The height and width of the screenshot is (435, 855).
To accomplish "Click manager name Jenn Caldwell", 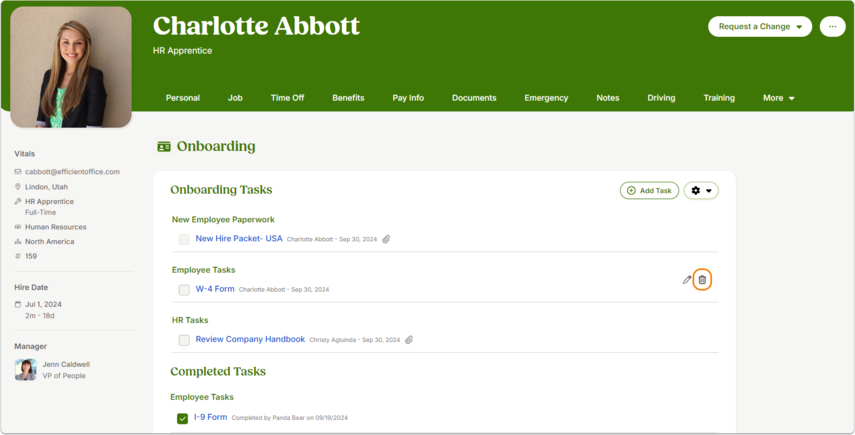I will click(x=66, y=364).
